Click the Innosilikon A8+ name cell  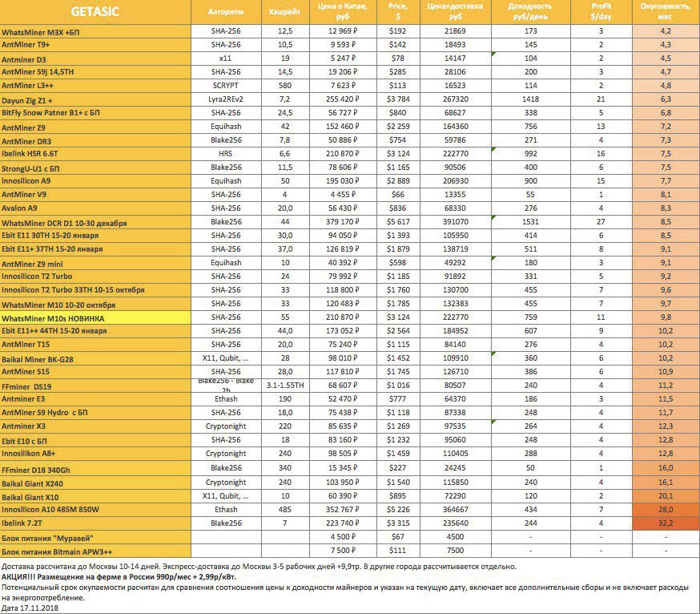point(95,454)
